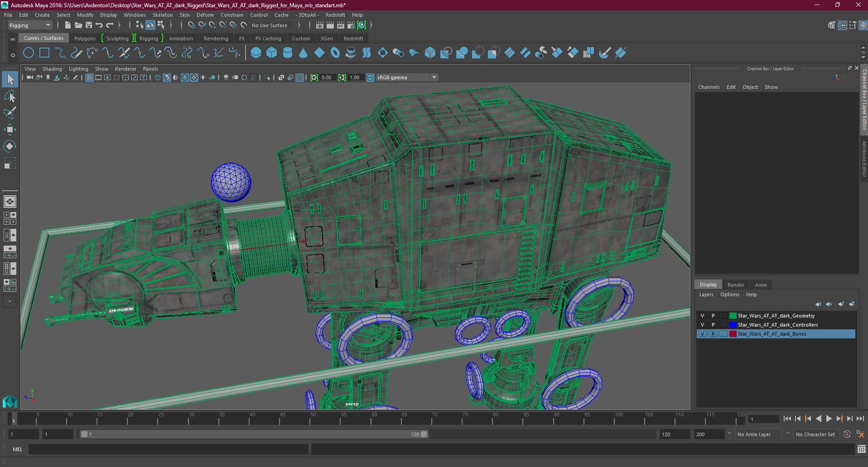Open the Redshift menu in menu bar
Image resolution: width=868 pixels, height=467 pixels.
(x=335, y=15)
